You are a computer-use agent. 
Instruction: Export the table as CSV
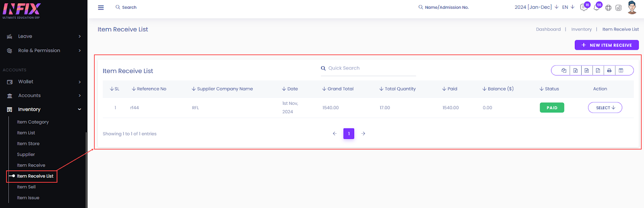(x=587, y=71)
